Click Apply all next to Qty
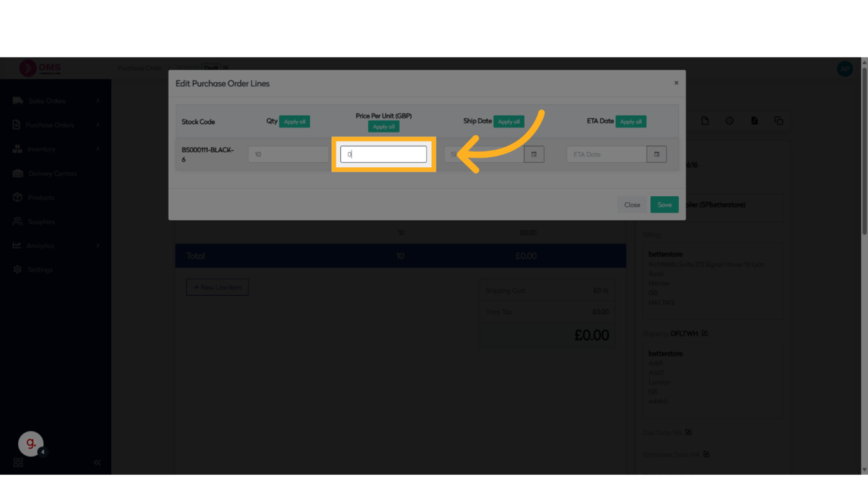Image resolution: width=868 pixels, height=488 pixels. tap(295, 121)
